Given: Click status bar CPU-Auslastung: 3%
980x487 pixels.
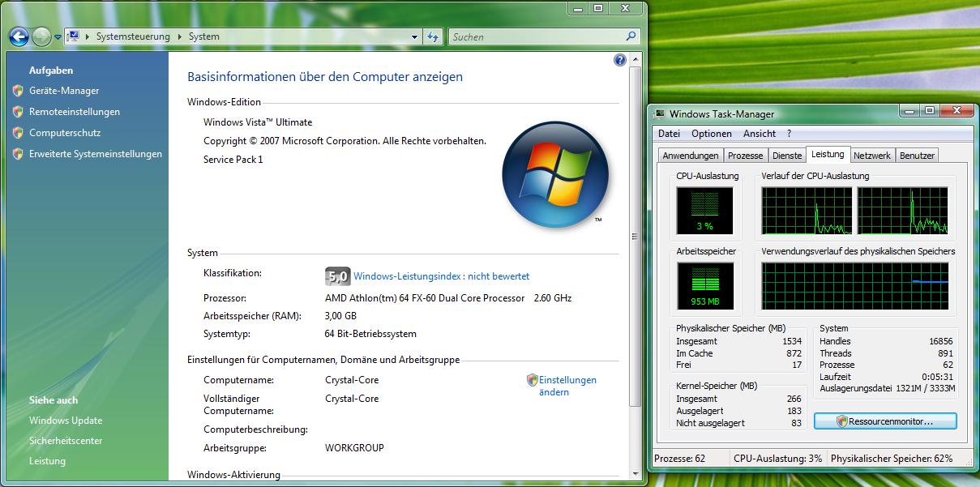Looking at the screenshot, I should pyautogui.click(x=777, y=459).
